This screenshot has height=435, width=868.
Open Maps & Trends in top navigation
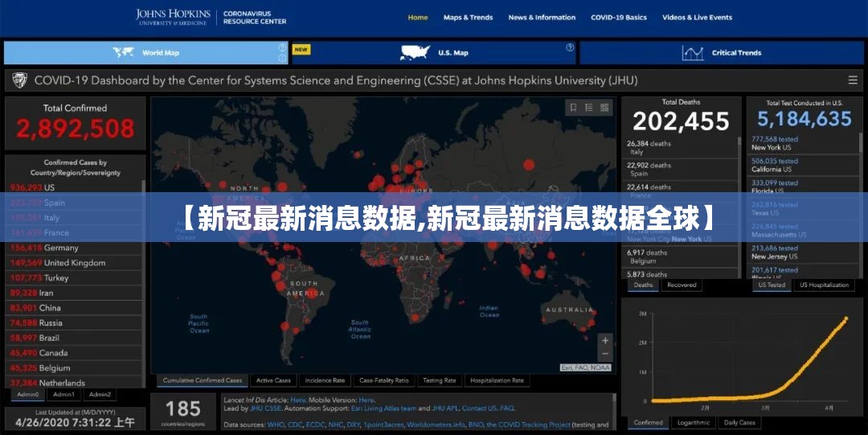click(469, 17)
